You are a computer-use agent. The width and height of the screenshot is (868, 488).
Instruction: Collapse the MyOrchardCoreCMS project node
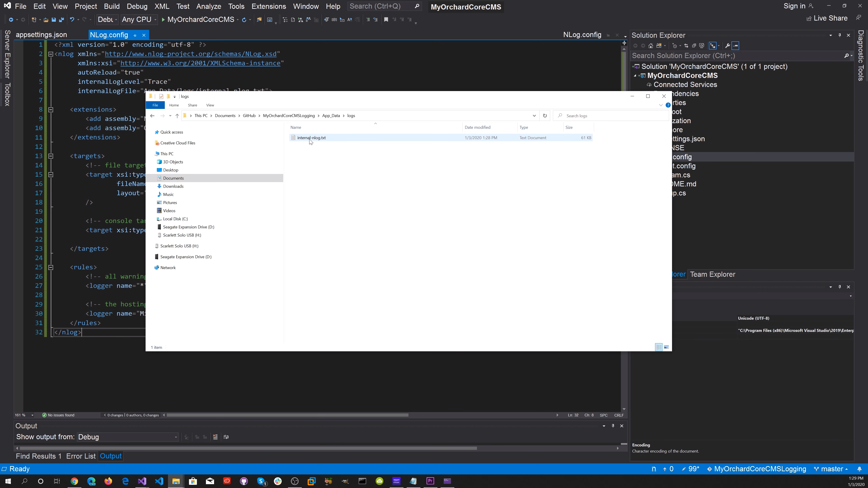[x=635, y=76]
